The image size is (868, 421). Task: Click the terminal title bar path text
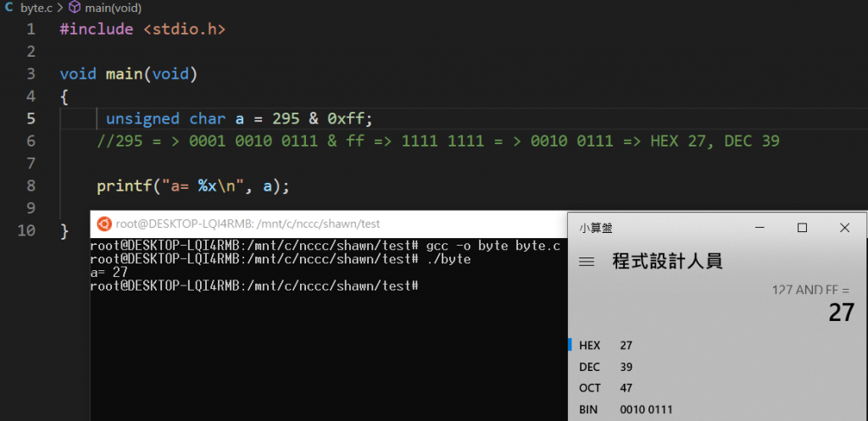click(248, 224)
